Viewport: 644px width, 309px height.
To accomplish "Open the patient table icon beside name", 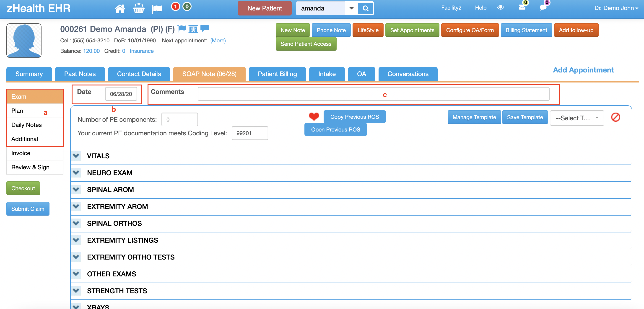I will (193, 29).
